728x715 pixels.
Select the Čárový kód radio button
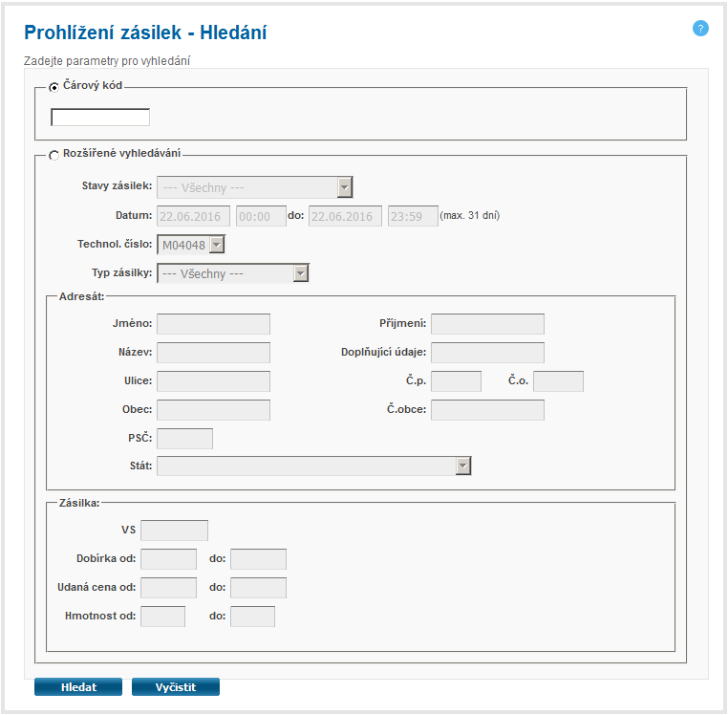(x=54, y=87)
